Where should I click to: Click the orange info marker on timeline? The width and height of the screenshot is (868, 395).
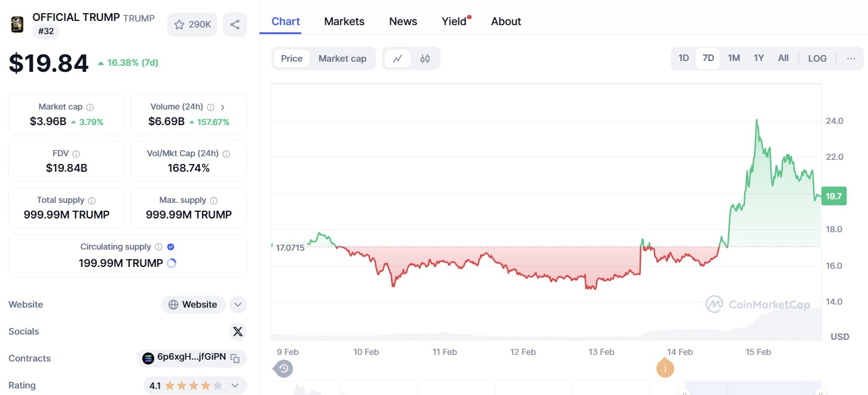click(665, 369)
